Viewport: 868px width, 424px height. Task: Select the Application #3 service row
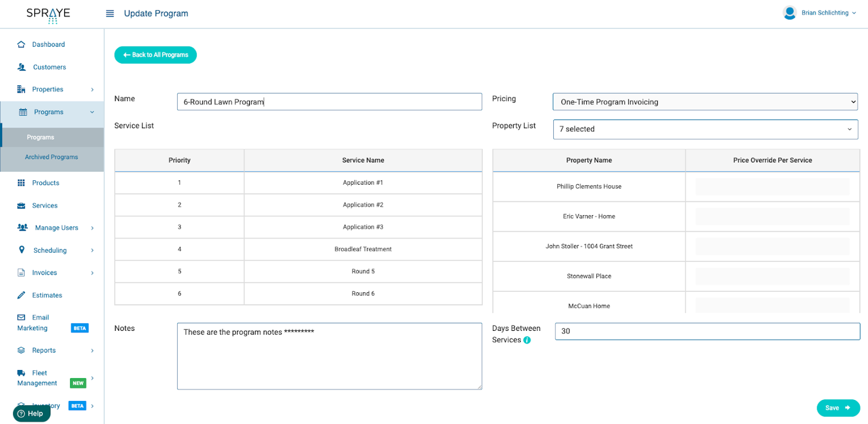pos(299,227)
